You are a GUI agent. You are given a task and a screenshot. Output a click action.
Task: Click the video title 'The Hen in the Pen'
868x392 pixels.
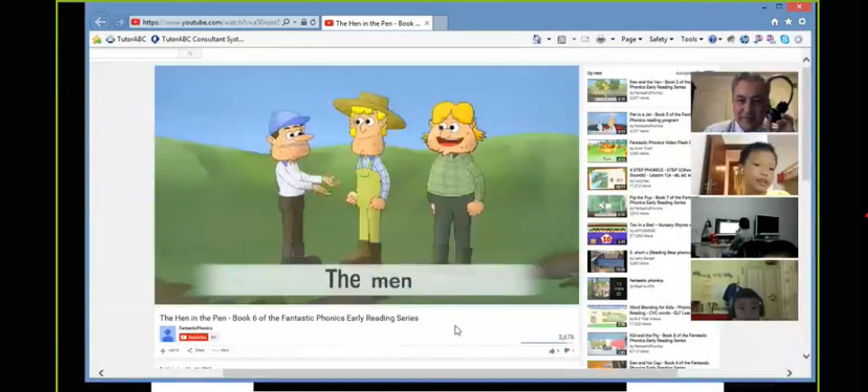click(x=289, y=318)
